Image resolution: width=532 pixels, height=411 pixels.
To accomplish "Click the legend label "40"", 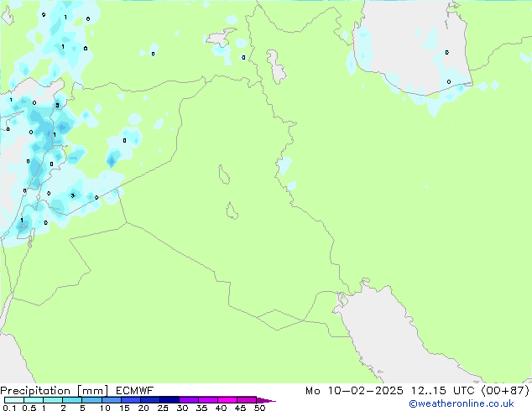I will [221, 408].
